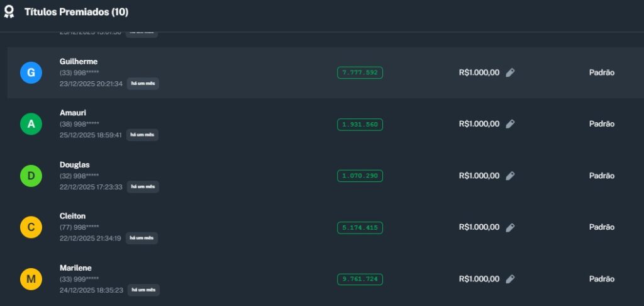Select Douglas's green D avatar
Image resolution: width=644 pixels, height=306 pixels.
pyautogui.click(x=31, y=176)
